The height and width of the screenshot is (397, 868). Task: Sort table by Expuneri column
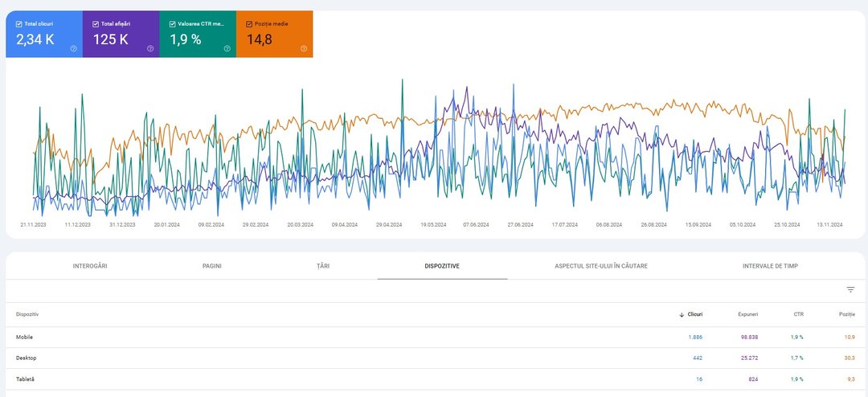point(747,314)
